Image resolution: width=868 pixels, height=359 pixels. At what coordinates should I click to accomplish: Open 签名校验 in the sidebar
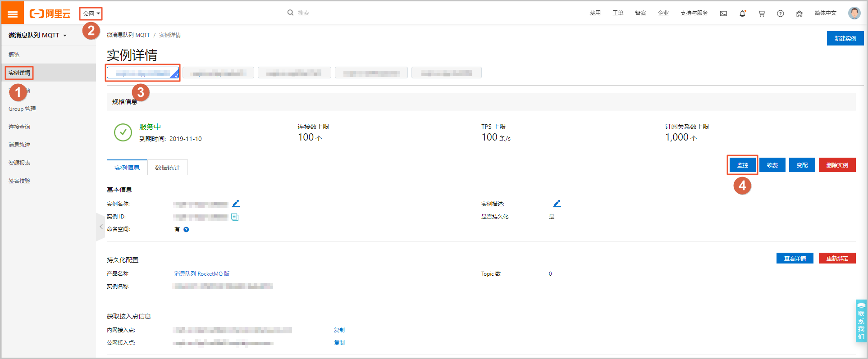[19, 181]
